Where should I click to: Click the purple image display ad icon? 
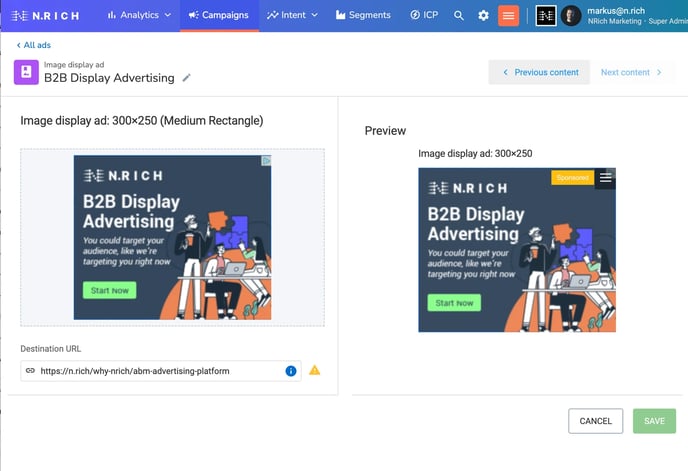click(x=26, y=72)
